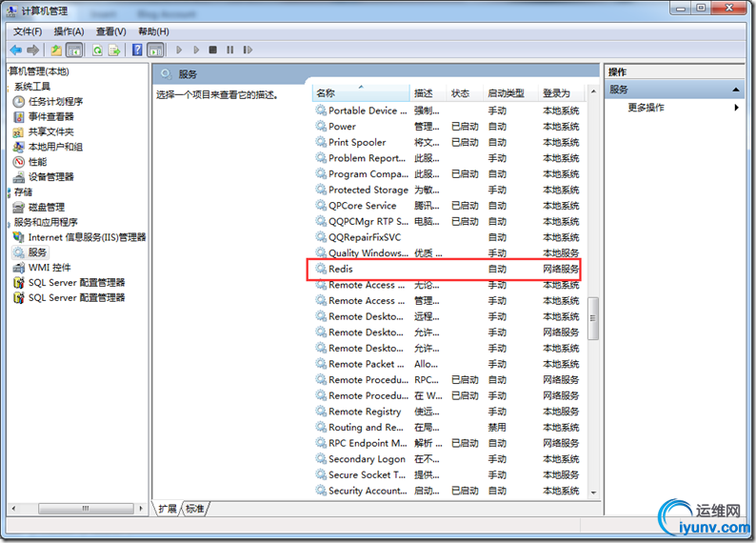Select Performance (性能) tree node
756x543 pixels.
pos(37,162)
